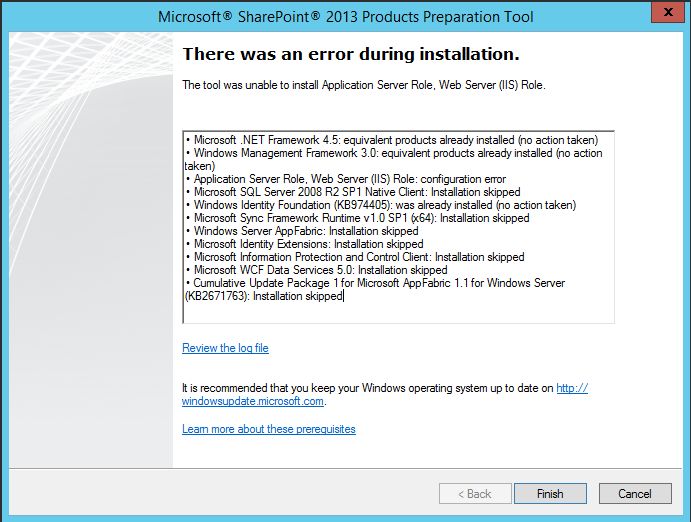The height and width of the screenshot is (522, 691).
Task: Open the windowsupdate.microsoft.com link
Action: click(253, 401)
